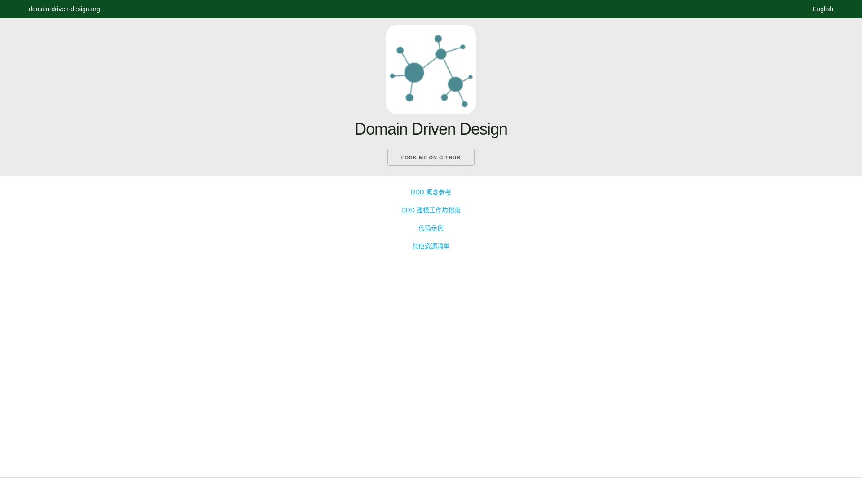Open the DDD 建模工作坊指南 link
862x504 pixels.
431,210
